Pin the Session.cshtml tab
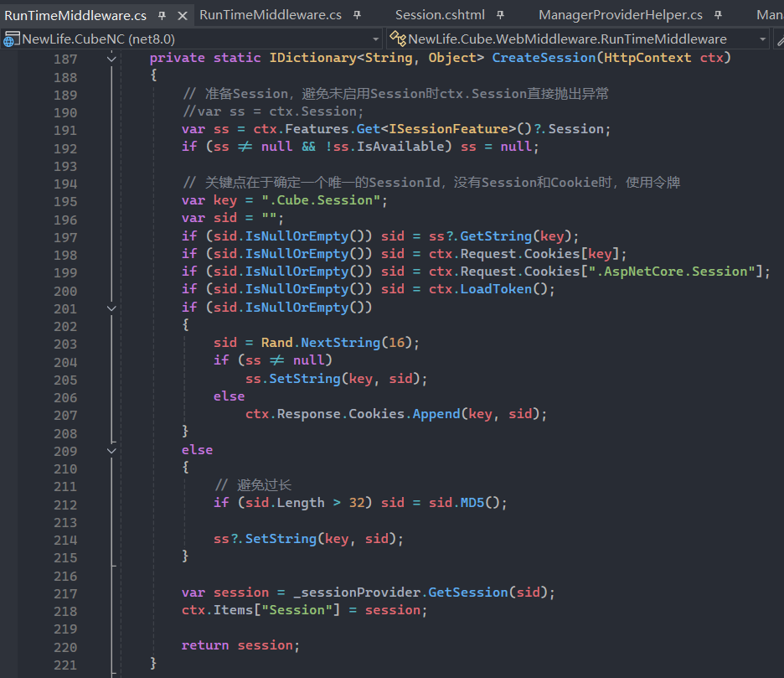784x678 pixels. (x=501, y=15)
